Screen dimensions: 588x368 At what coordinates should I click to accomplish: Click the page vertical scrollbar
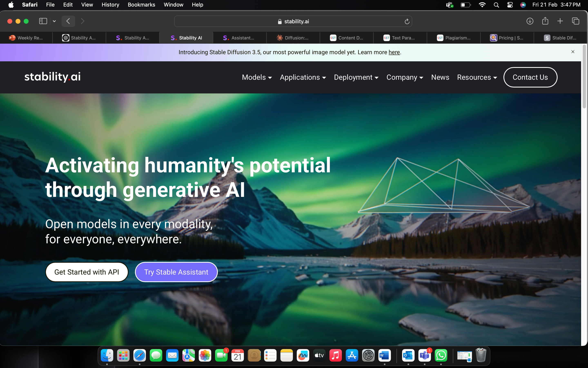pyautogui.click(x=584, y=77)
